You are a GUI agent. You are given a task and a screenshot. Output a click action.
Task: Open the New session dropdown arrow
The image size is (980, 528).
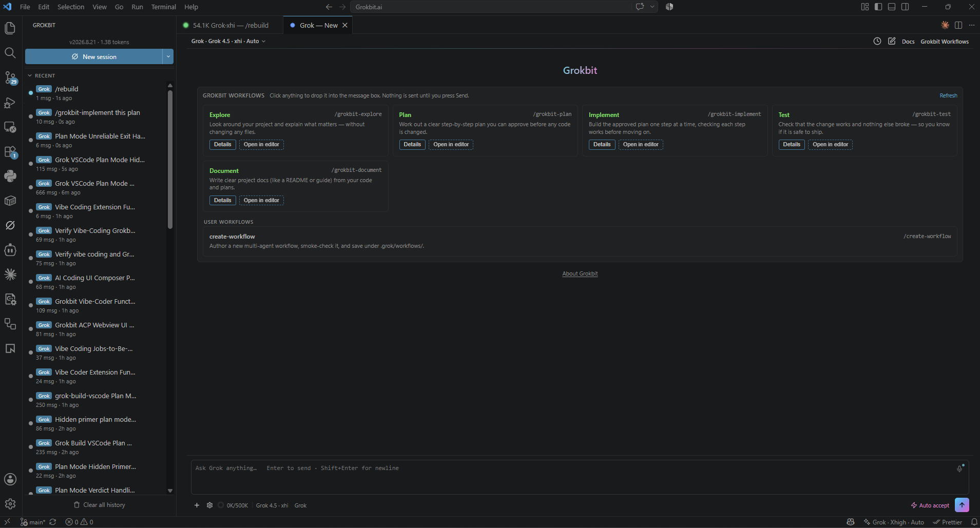coord(168,56)
